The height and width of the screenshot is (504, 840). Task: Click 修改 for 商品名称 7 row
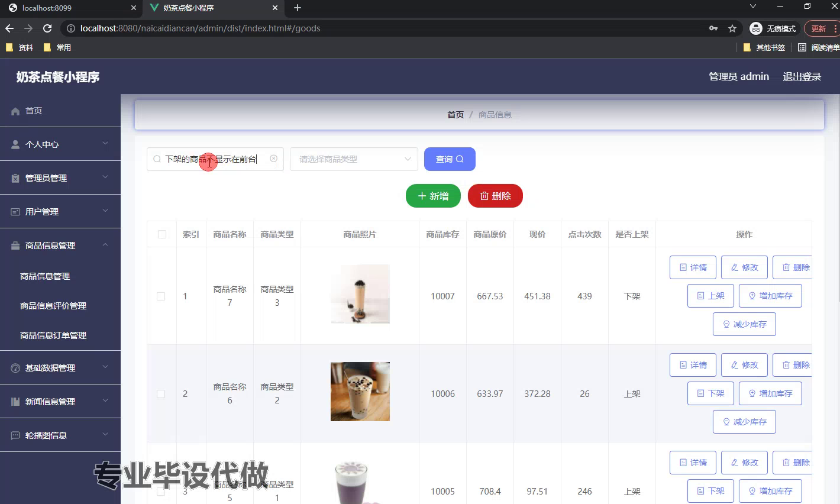point(744,267)
